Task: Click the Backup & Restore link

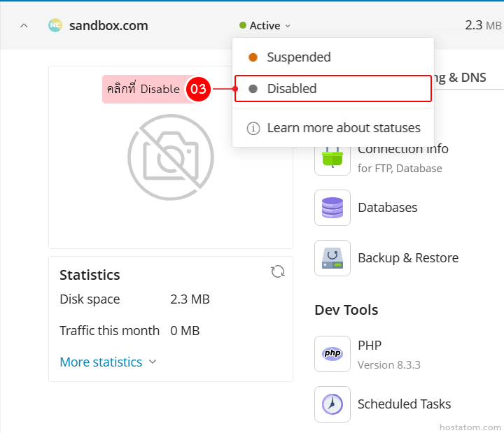Action: (407, 258)
